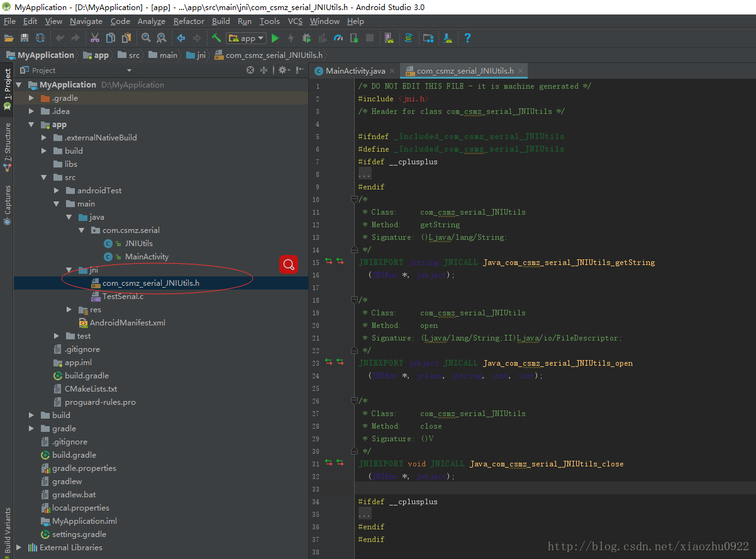Click the Open folder toolbar icon
Image resolution: width=756 pixels, height=559 pixels.
[x=9, y=38]
